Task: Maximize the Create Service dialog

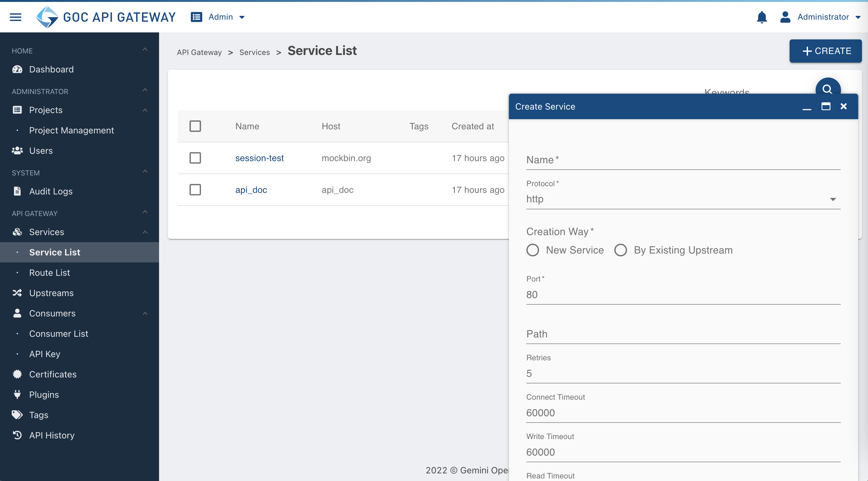Action: coord(825,106)
